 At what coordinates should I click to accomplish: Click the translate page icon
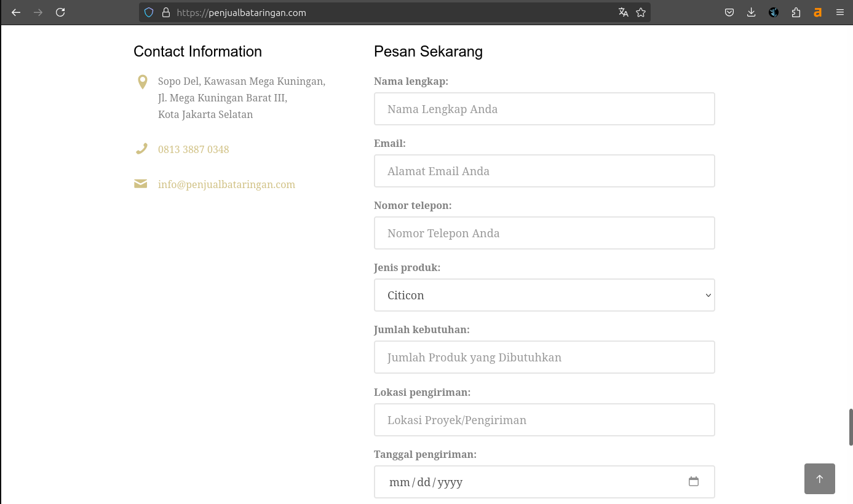point(624,12)
